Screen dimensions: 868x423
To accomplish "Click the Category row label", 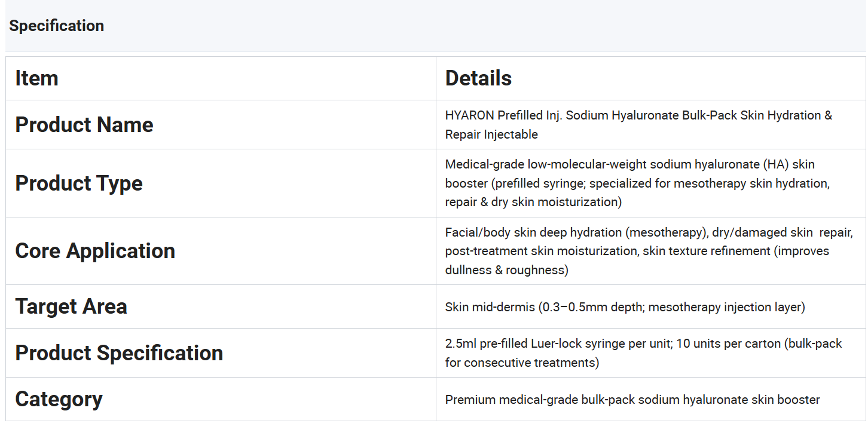I will point(59,399).
